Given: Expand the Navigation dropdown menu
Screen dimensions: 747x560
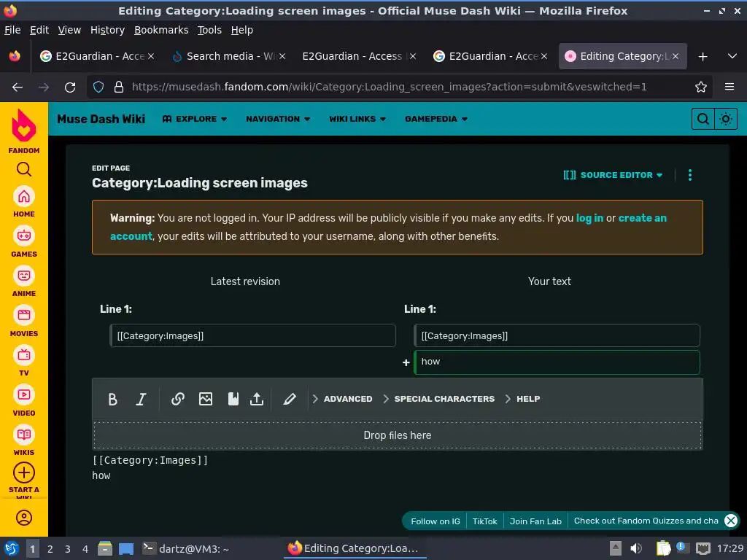Looking at the screenshot, I should click(278, 119).
